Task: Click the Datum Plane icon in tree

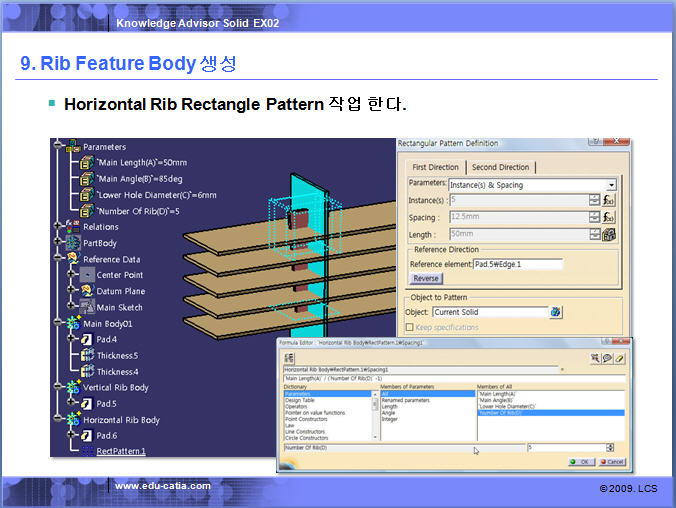Action: (x=85, y=291)
